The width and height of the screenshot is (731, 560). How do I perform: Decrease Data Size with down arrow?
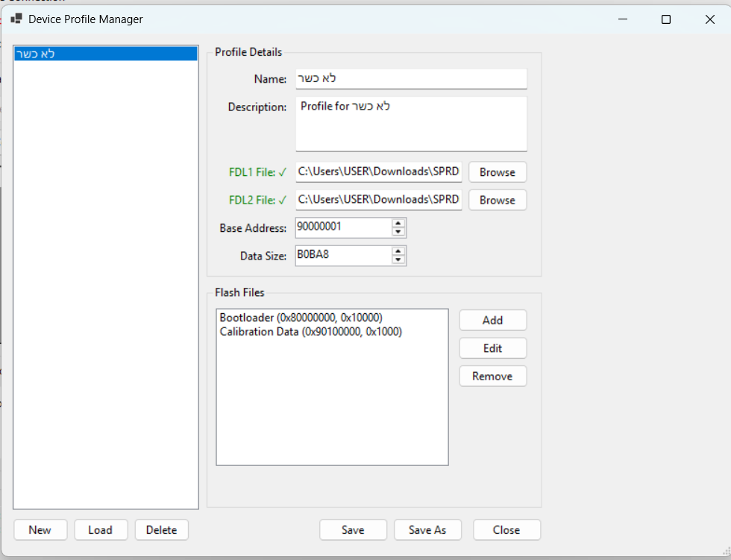click(x=398, y=260)
